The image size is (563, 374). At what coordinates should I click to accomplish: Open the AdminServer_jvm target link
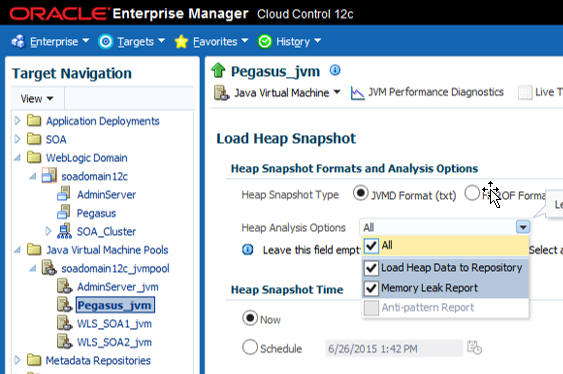tap(117, 287)
